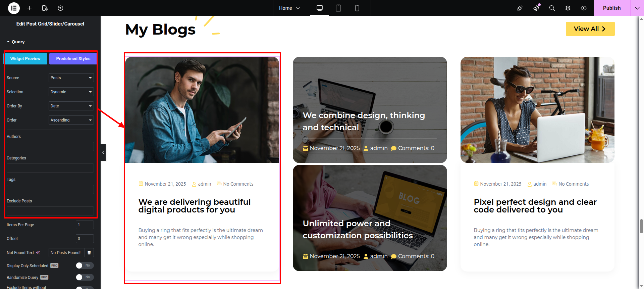Image resolution: width=644 pixels, height=289 pixels.
Task: Open the Finder search icon
Action: pos(552,8)
